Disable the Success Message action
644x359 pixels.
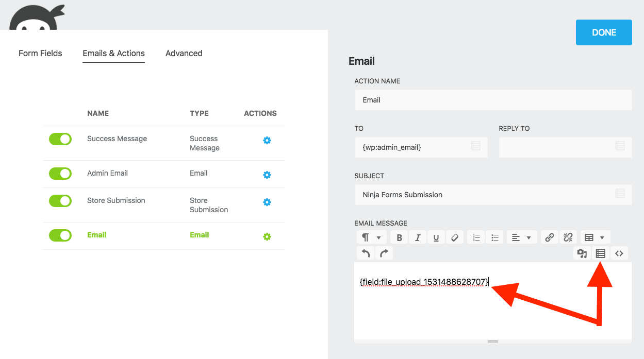pyautogui.click(x=60, y=139)
